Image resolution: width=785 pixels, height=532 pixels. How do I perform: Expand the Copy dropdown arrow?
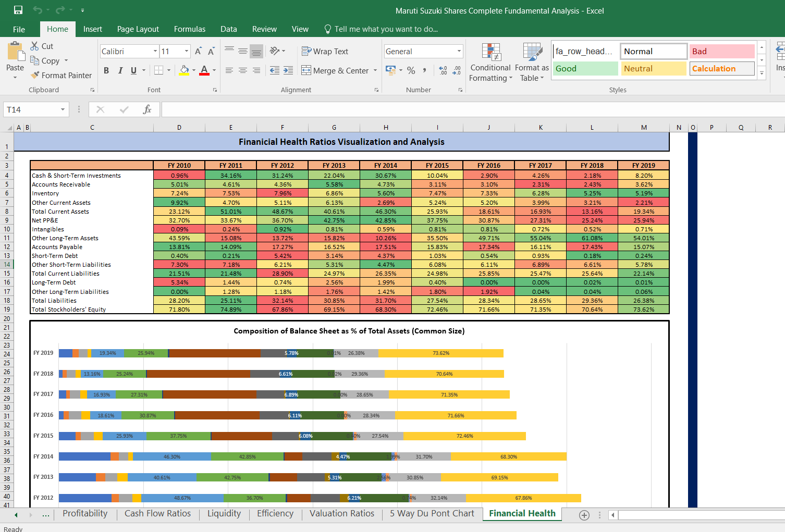pyautogui.click(x=66, y=61)
